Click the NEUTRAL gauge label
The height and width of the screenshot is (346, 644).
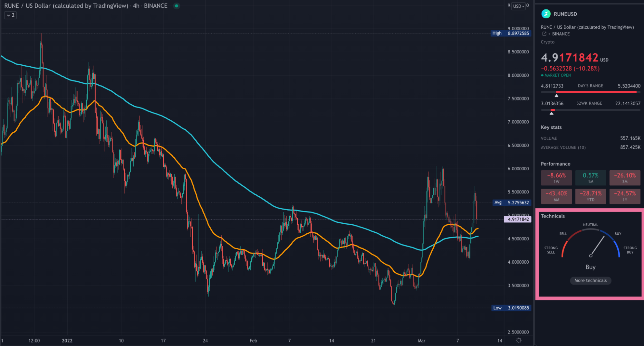click(x=590, y=225)
